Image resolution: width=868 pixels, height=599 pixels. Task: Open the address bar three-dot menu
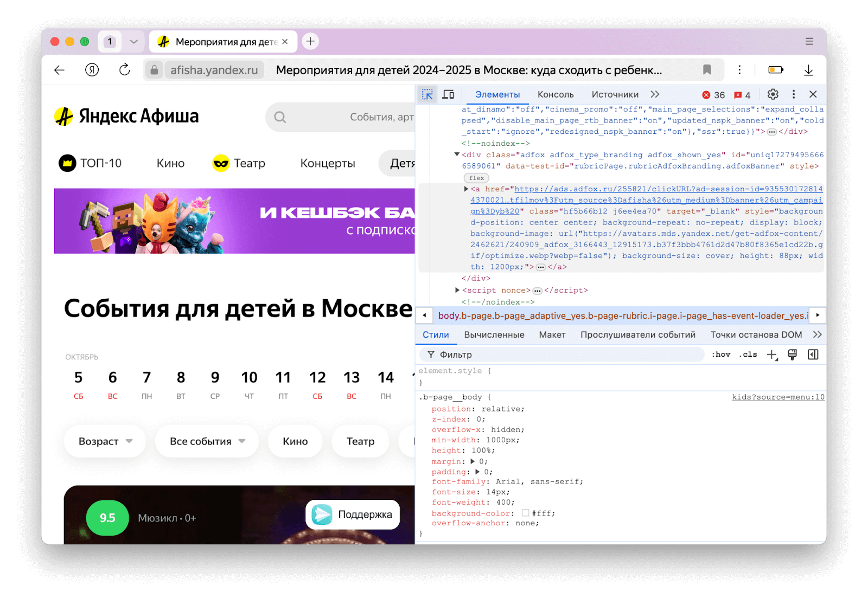point(739,70)
